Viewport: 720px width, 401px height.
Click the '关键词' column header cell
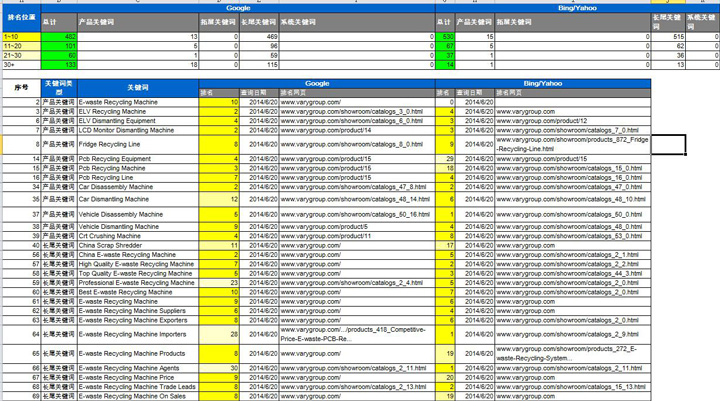point(138,88)
